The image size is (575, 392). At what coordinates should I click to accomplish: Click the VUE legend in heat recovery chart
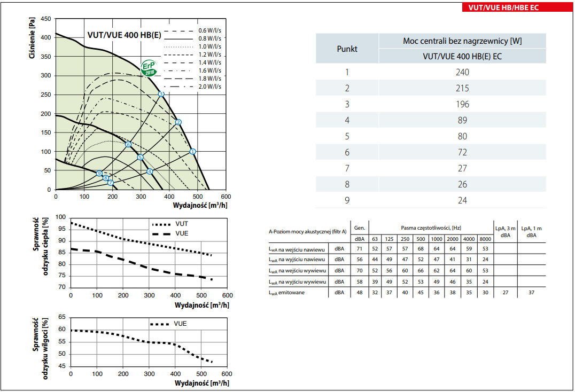pyautogui.click(x=170, y=233)
